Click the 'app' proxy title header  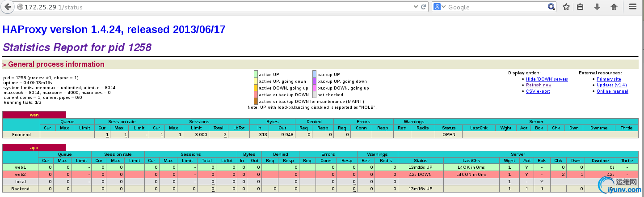pyautogui.click(x=34, y=147)
